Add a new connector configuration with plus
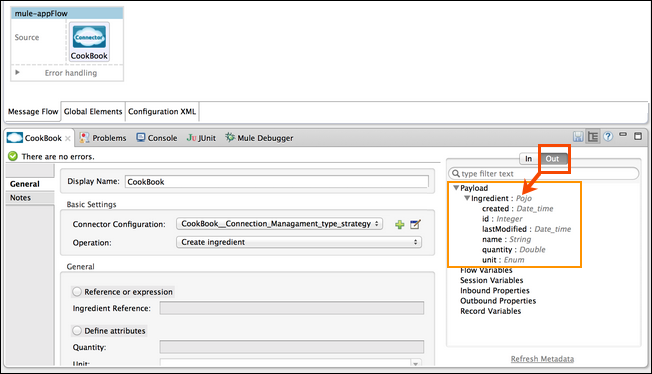652x374 pixels. click(x=400, y=225)
